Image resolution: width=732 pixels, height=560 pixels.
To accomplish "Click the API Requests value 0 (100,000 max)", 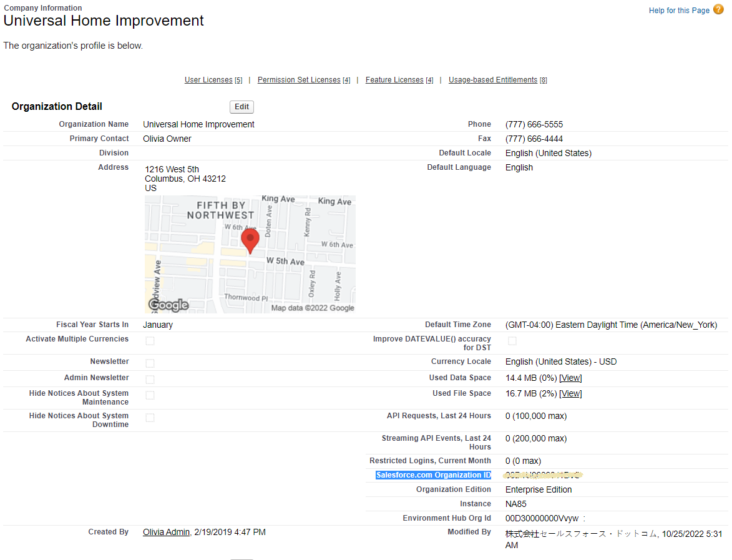I will (x=536, y=416).
